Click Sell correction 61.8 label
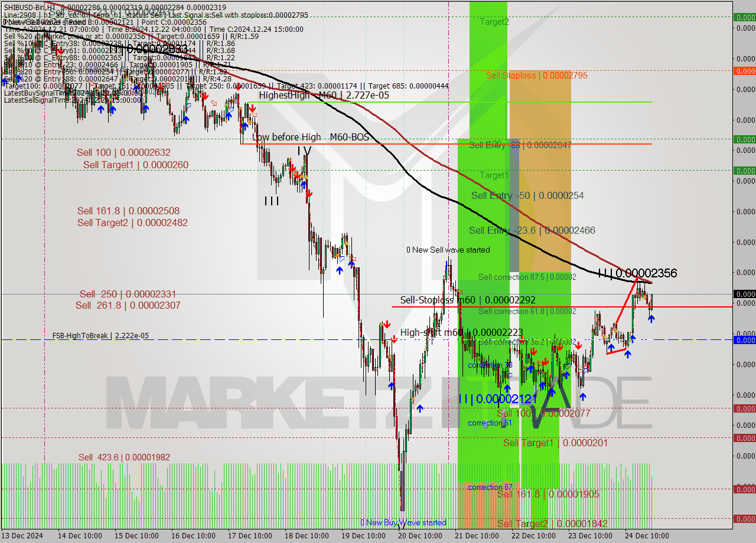The height and width of the screenshot is (543, 756). pos(527,311)
